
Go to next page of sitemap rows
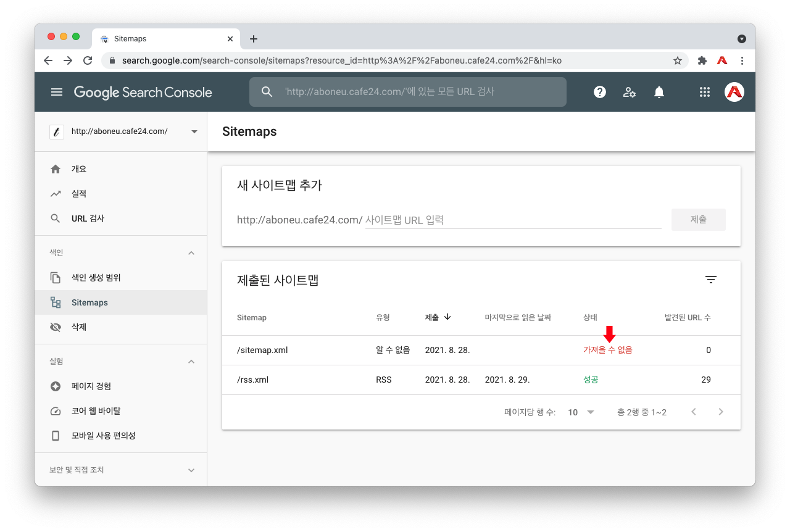pos(721,412)
